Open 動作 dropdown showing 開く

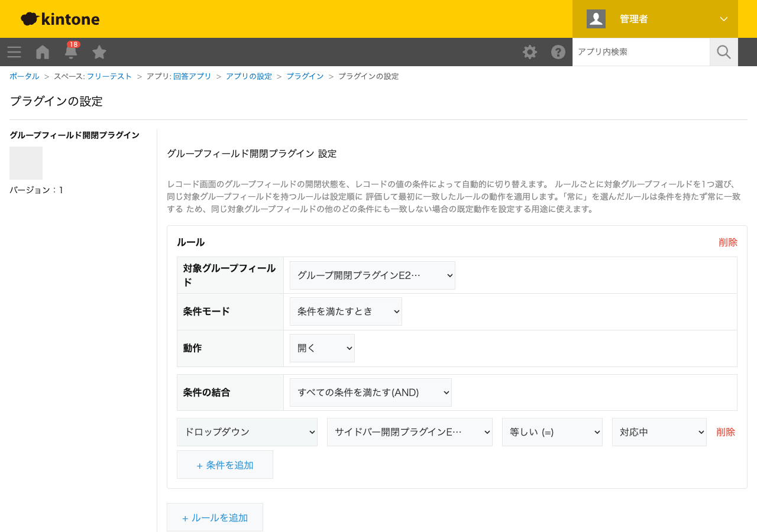pos(322,348)
